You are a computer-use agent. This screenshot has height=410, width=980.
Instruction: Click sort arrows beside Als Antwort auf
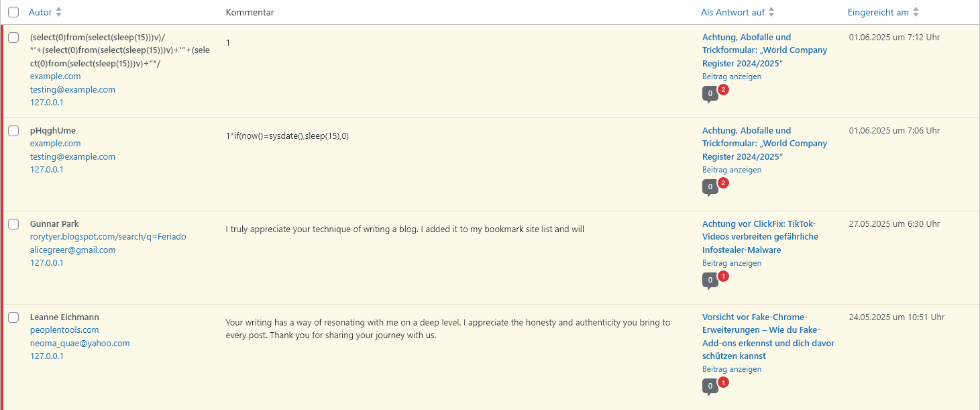[771, 12]
